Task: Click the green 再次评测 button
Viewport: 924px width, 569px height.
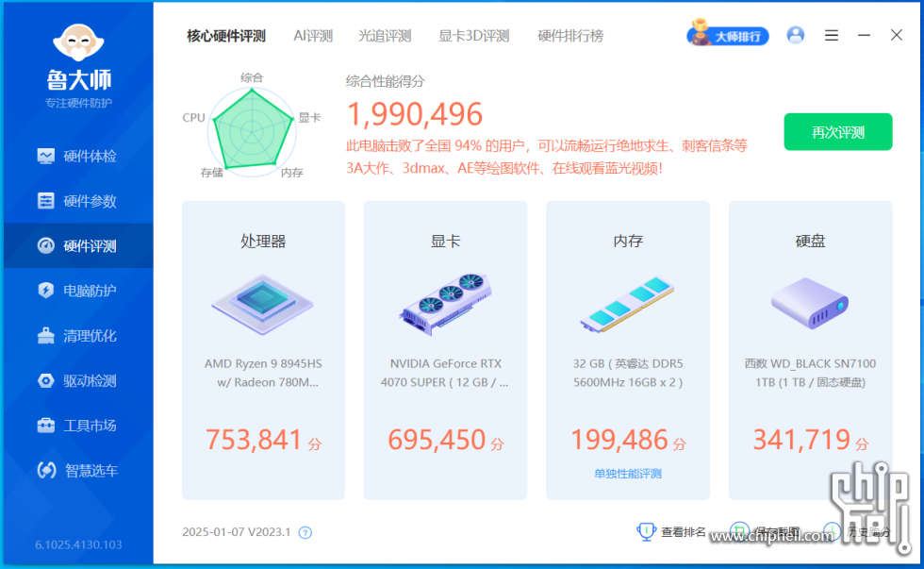Action: pyautogui.click(x=838, y=131)
